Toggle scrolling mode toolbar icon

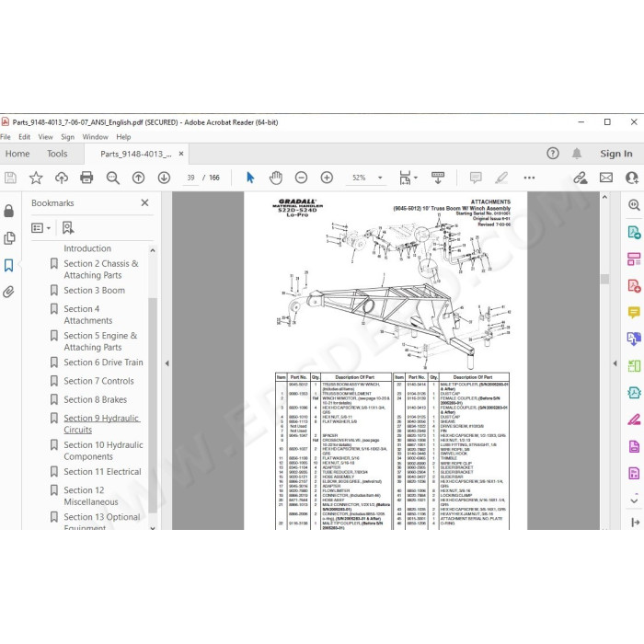click(x=438, y=178)
